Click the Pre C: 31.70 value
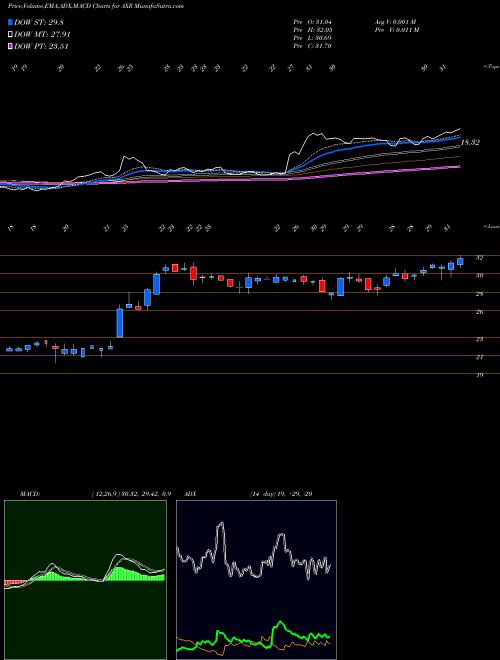Viewport: 500px width, 660px height. coord(312,46)
